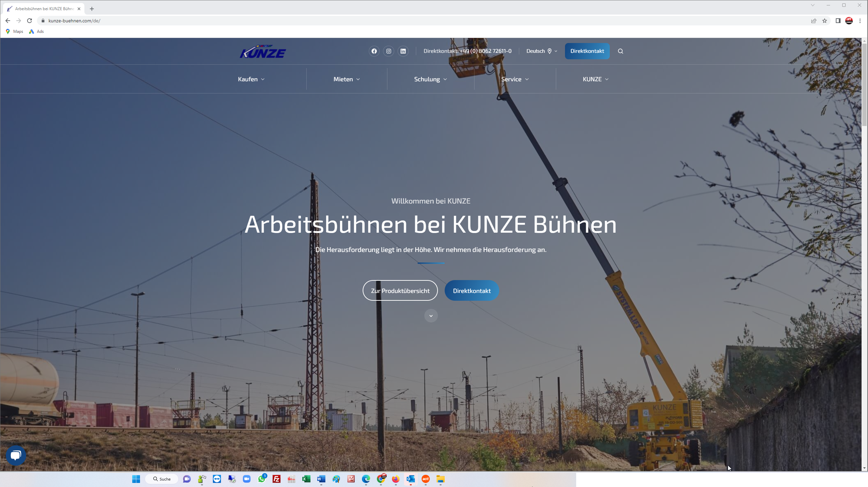Screen dimensions: 868x487
Task: Click the hero Direktkontakt button
Action: (x=471, y=291)
